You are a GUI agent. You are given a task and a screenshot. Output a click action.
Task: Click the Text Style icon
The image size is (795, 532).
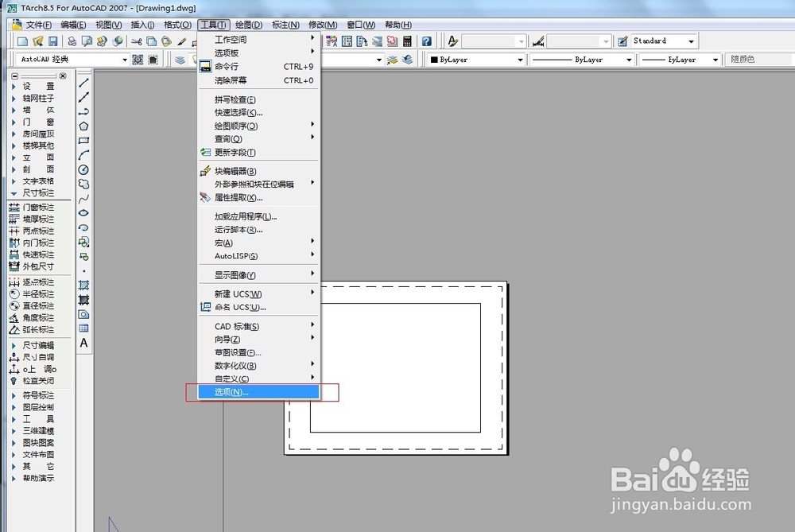(x=453, y=41)
